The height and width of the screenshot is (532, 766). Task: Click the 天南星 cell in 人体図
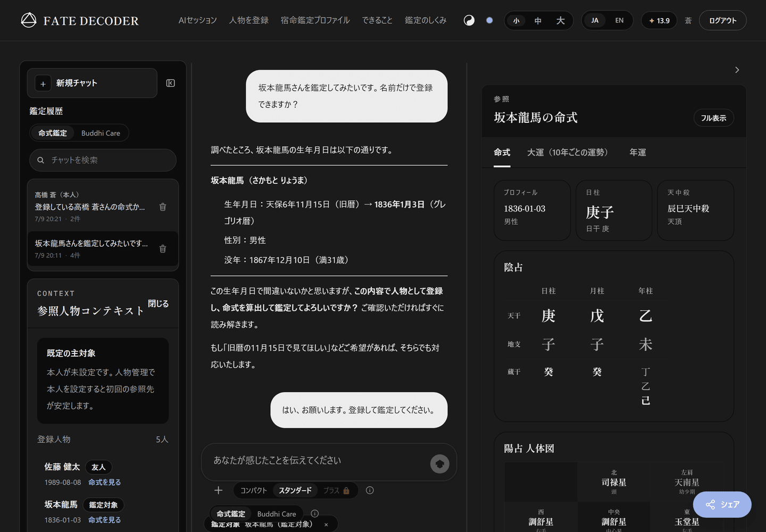(687, 482)
